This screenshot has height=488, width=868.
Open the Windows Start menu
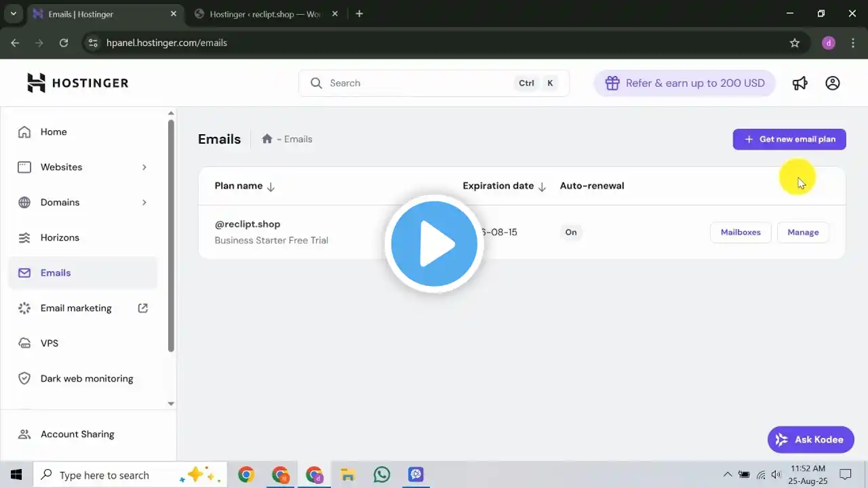(x=16, y=474)
